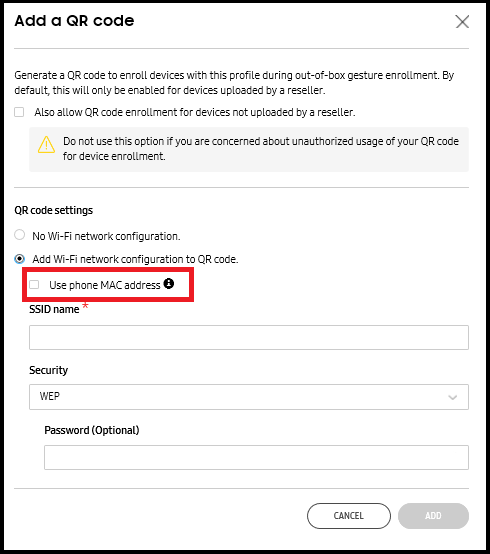
Task: Select the No Wi-Fi network configuration radio button
Action: (19, 235)
